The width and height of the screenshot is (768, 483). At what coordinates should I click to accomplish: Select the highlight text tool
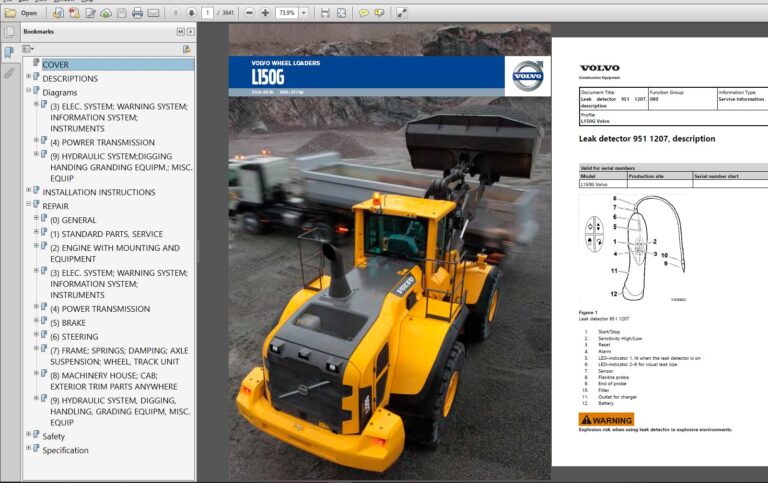[379, 13]
